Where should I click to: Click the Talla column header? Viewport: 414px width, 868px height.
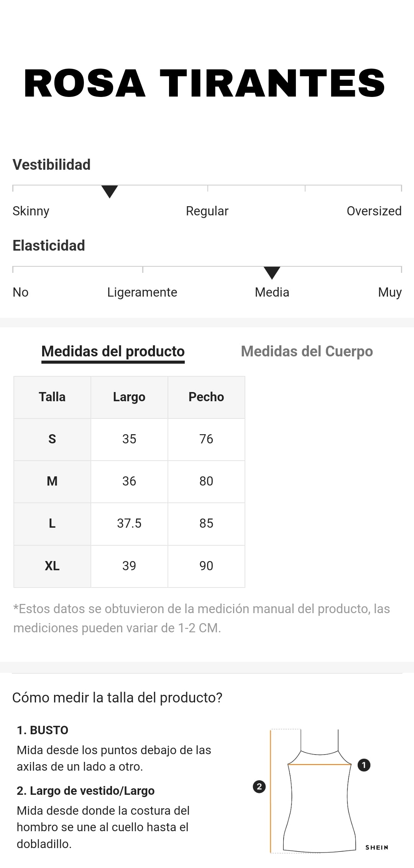52,397
